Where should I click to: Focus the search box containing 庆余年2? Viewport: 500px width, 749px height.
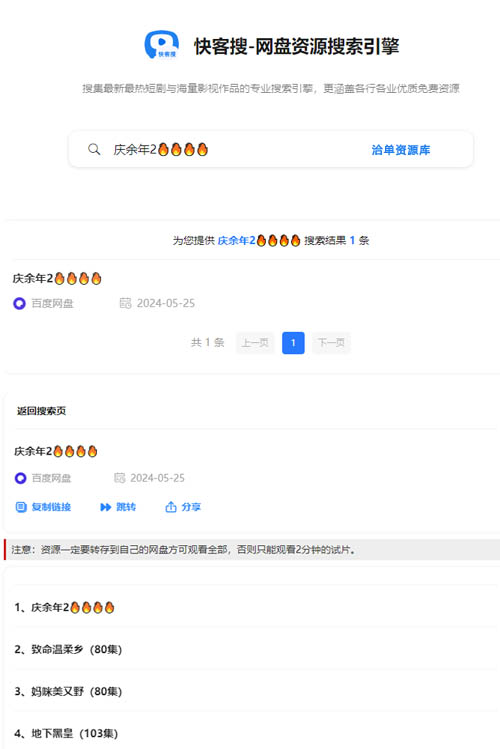click(271, 150)
